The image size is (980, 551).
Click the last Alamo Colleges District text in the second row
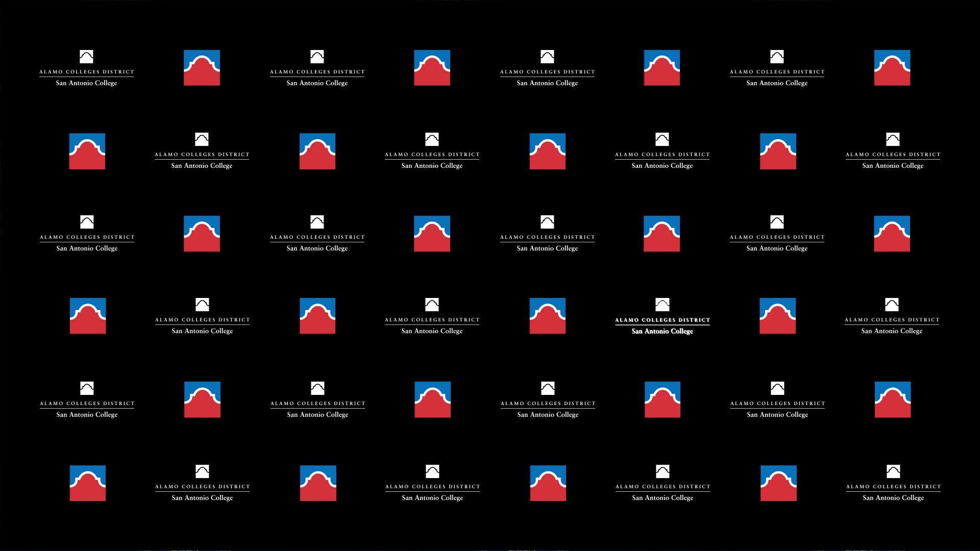[x=893, y=155]
